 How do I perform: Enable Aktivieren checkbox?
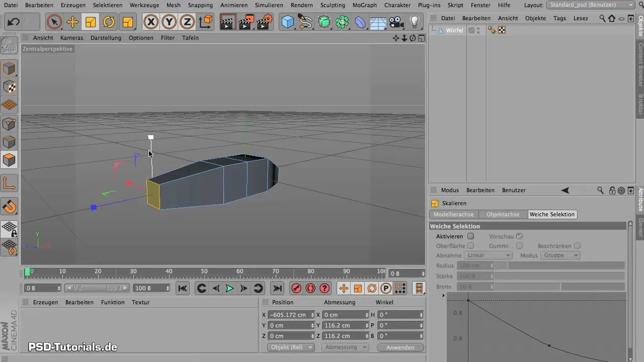(x=471, y=236)
